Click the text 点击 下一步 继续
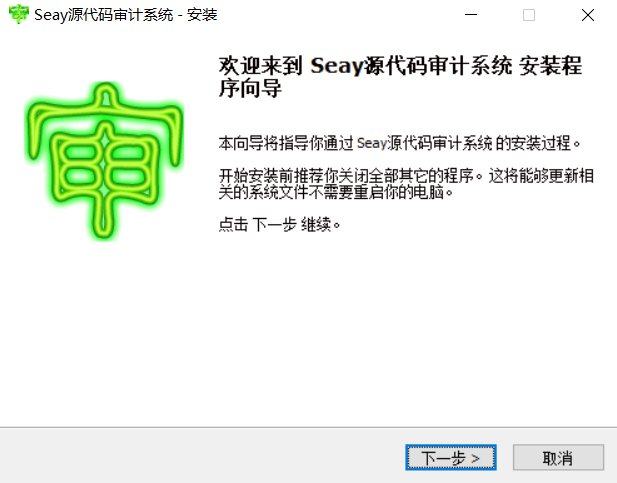 279,225
